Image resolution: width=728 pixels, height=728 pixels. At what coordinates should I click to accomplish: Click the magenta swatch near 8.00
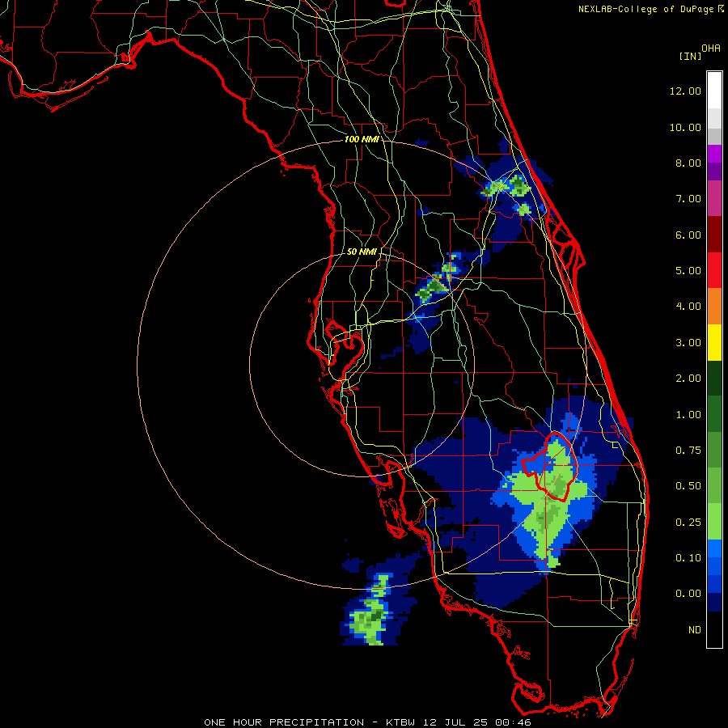(714, 154)
